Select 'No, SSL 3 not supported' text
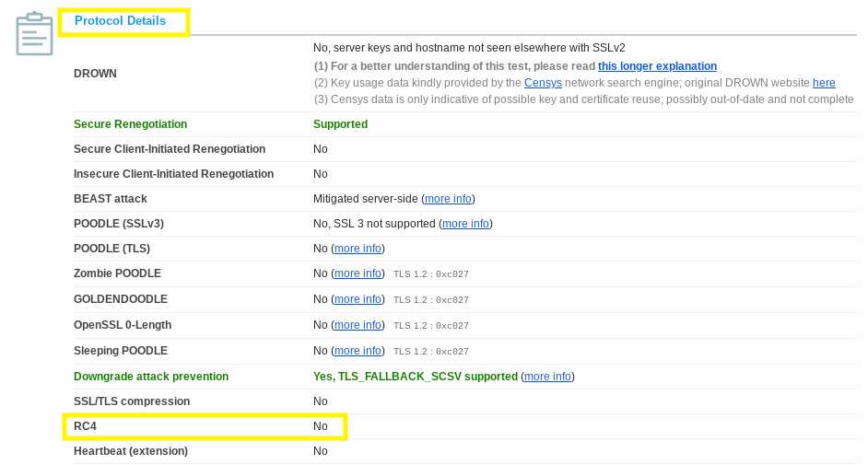Image resolution: width=868 pixels, height=465 pixels. [x=374, y=224]
